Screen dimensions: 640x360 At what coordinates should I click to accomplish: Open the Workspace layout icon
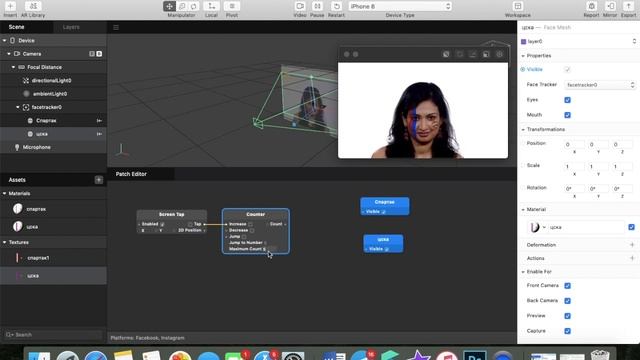pos(518,6)
